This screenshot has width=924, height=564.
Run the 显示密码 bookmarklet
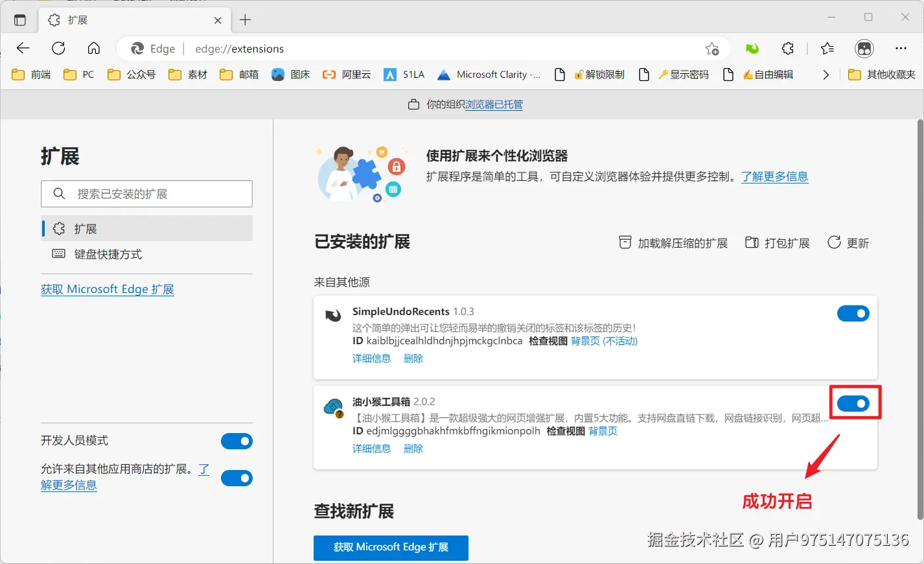(x=674, y=75)
